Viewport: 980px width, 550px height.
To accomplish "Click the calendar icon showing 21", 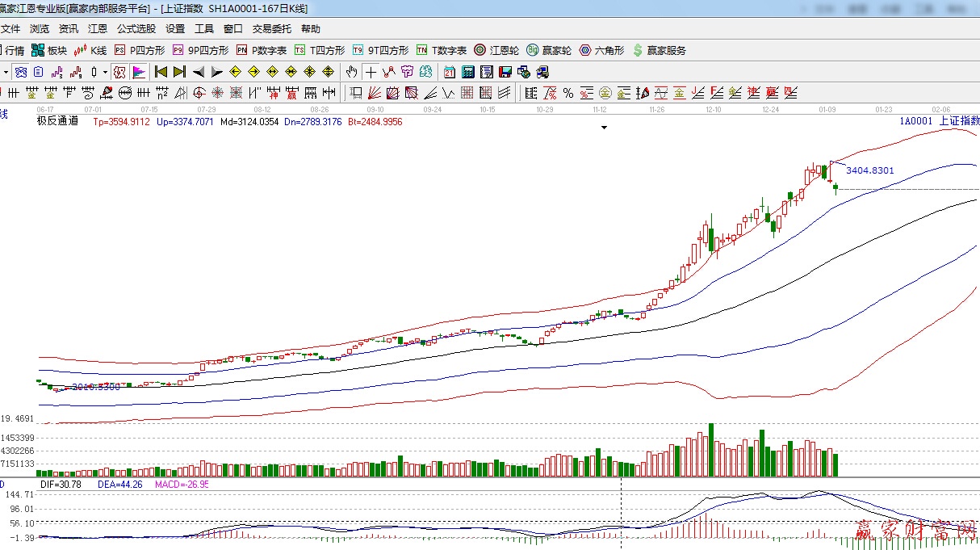I will (450, 72).
